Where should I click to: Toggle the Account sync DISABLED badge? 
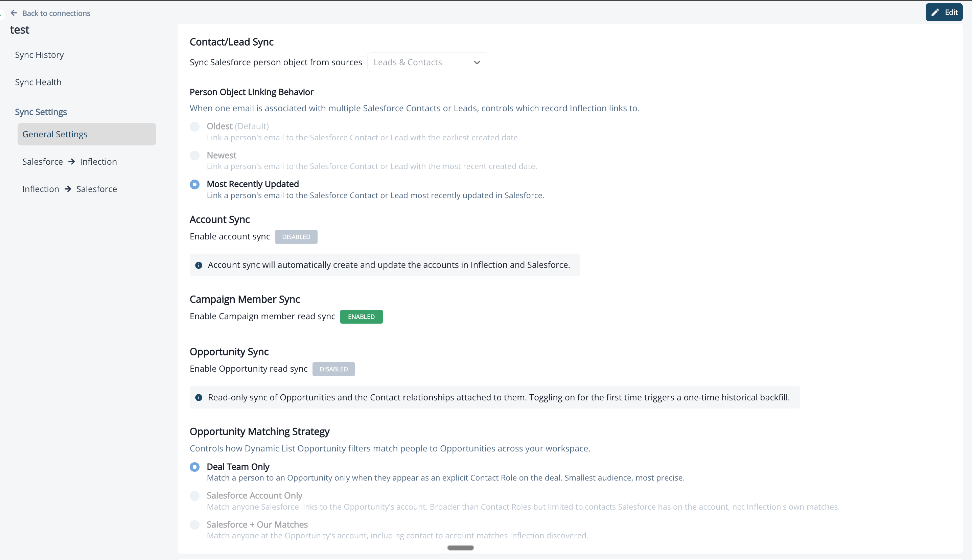point(296,237)
